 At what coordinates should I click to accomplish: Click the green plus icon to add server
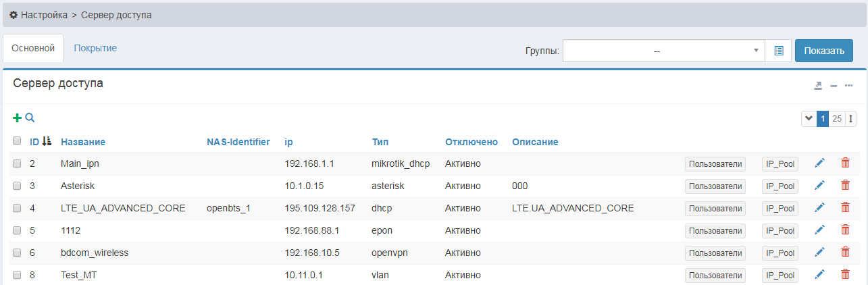click(18, 118)
